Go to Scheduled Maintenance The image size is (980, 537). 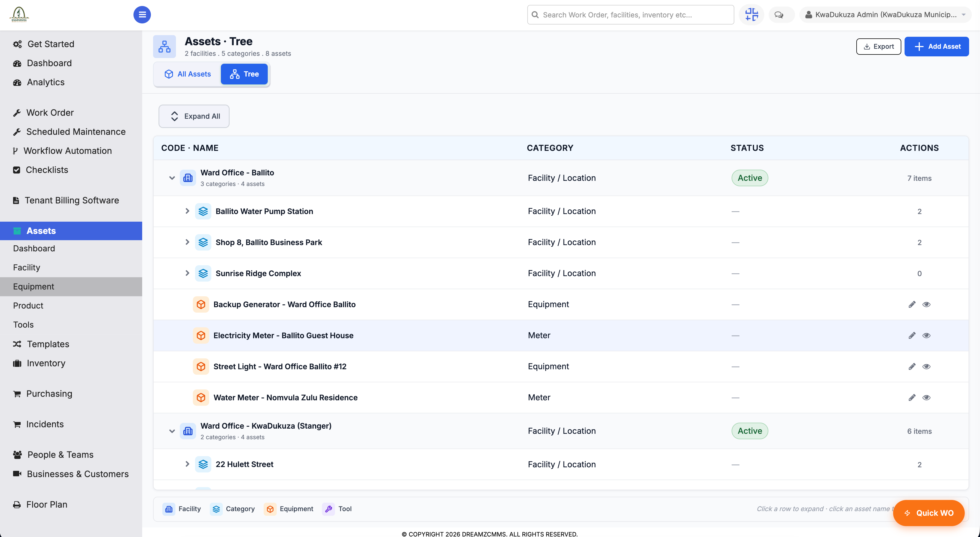click(76, 132)
